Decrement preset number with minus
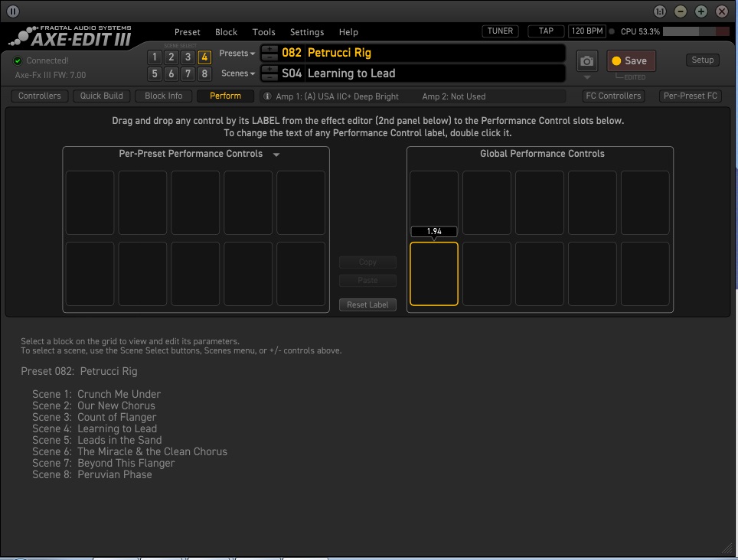Screen dimensions: 738x560 pyautogui.click(x=269, y=57)
